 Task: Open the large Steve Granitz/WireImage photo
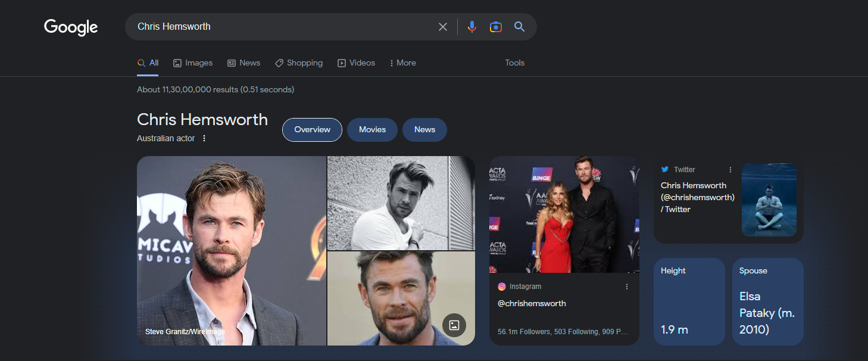coord(232,251)
